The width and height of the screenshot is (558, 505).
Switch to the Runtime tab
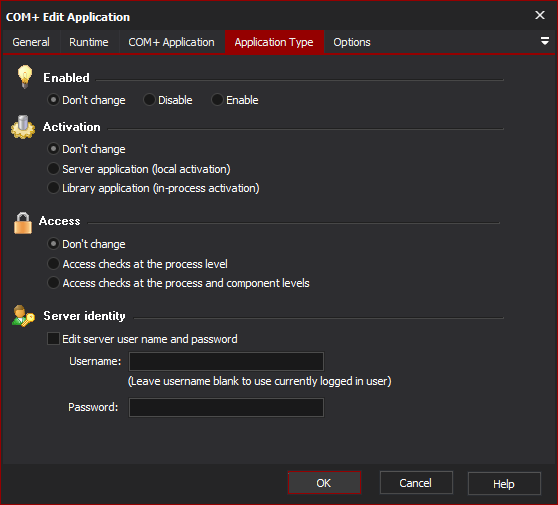[x=89, y=42]
